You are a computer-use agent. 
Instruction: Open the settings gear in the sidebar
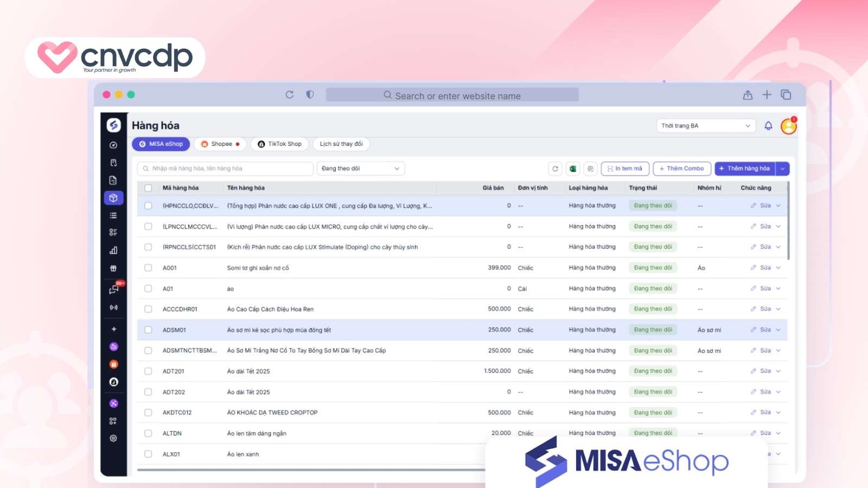113,438
